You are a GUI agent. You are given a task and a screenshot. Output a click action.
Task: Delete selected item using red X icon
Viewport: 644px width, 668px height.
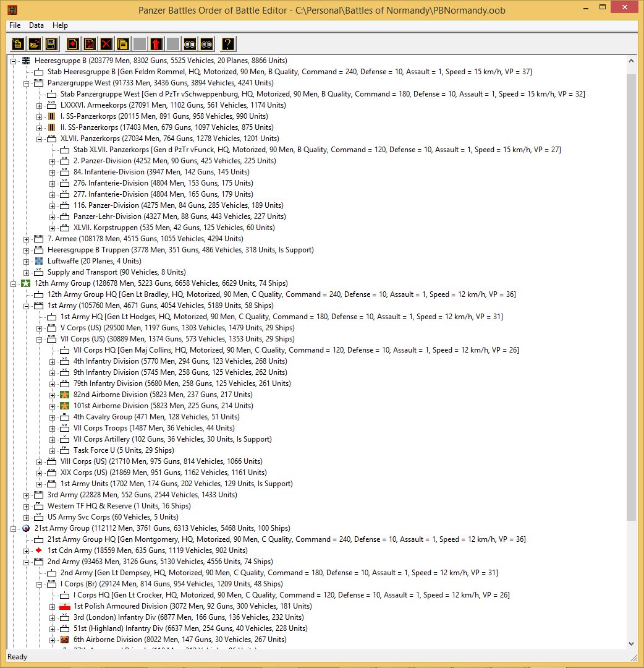point(106,44)
